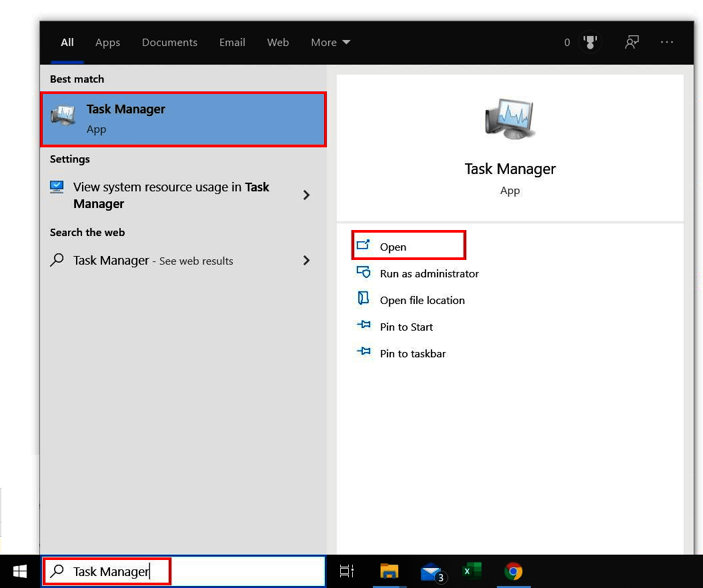Click the Microsoft Rewards trophy icon
Image resolution: width=703 pixels, height=588 pixels.
590,42
